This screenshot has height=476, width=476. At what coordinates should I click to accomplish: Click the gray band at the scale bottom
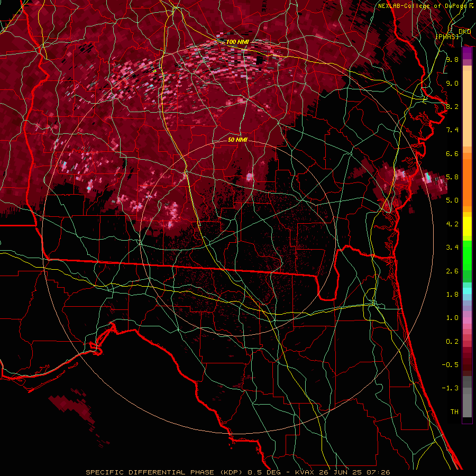467,402
